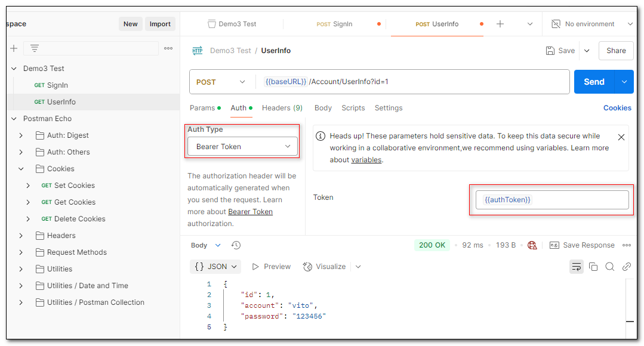Open response three-dot more actions
644x346 pixels.
click(x=626, y=245)
